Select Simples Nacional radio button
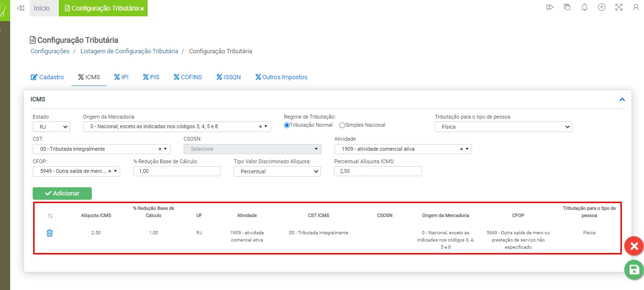The width and height of the screenshot is (644, 290). point(342,125)
